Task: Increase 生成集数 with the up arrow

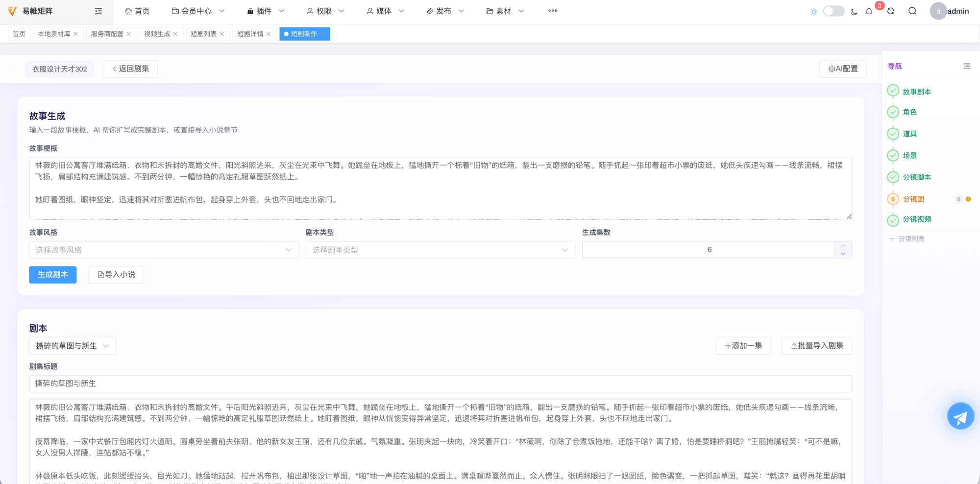Action: tap(843, 245)
